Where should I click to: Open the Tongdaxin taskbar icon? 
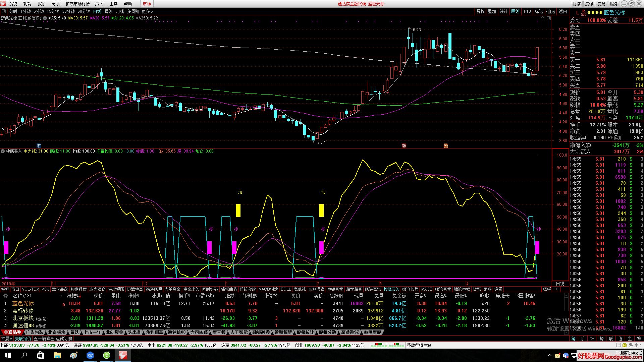tap(123, 355)
